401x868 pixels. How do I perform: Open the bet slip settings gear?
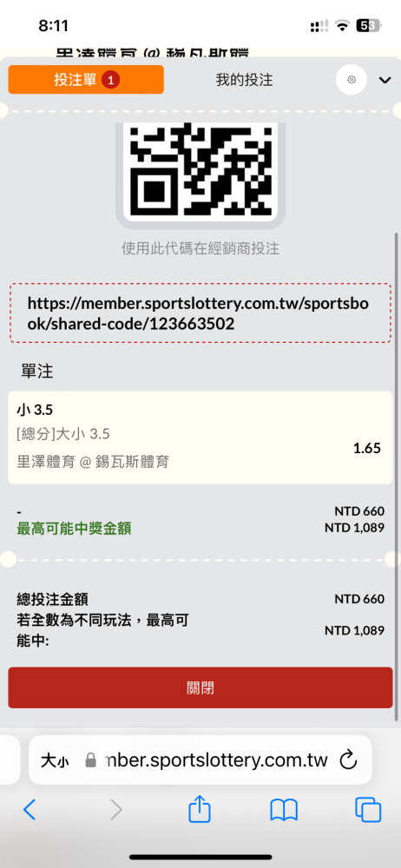pyautogui.click(x=352, y=80)
